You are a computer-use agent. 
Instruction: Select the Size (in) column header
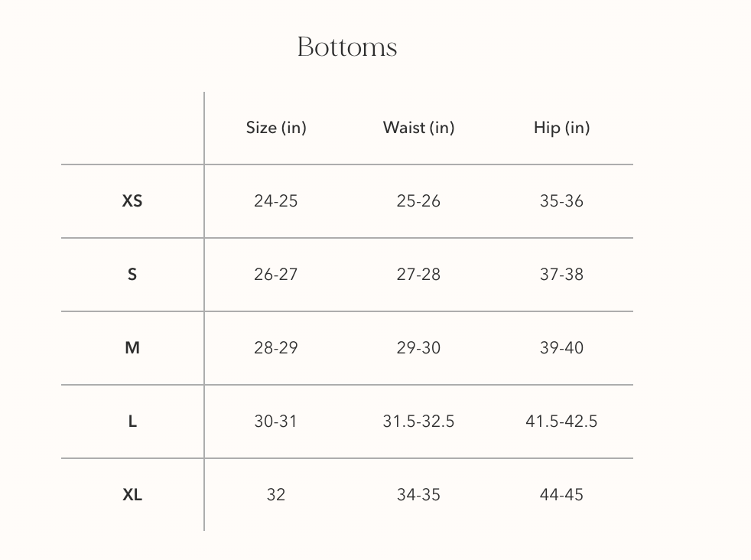276,128
